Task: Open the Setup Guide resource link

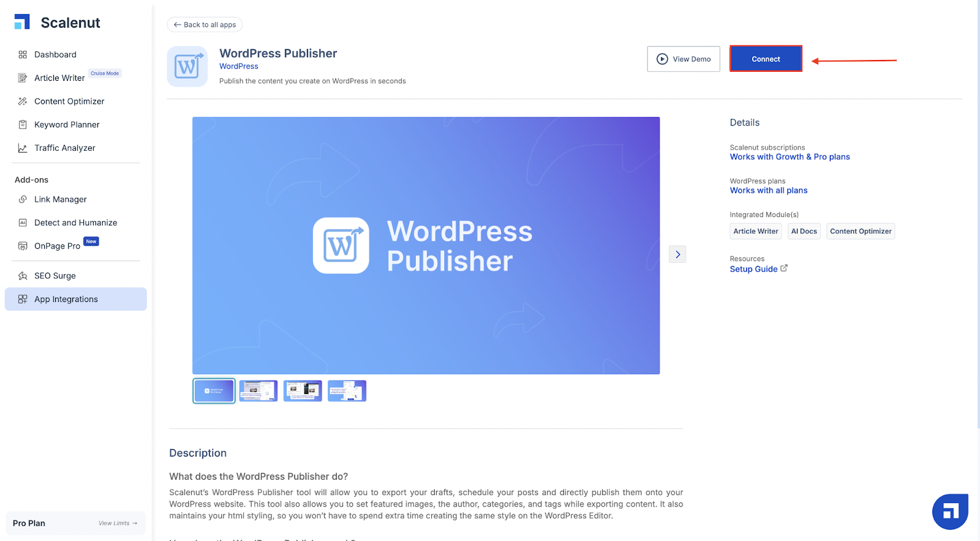Action: coord(753,269)
